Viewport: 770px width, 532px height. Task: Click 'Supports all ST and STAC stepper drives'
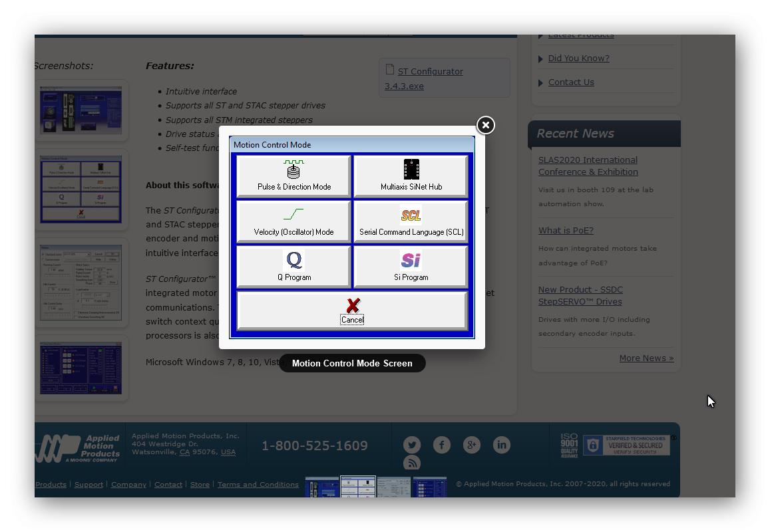(x=246, y=106)
